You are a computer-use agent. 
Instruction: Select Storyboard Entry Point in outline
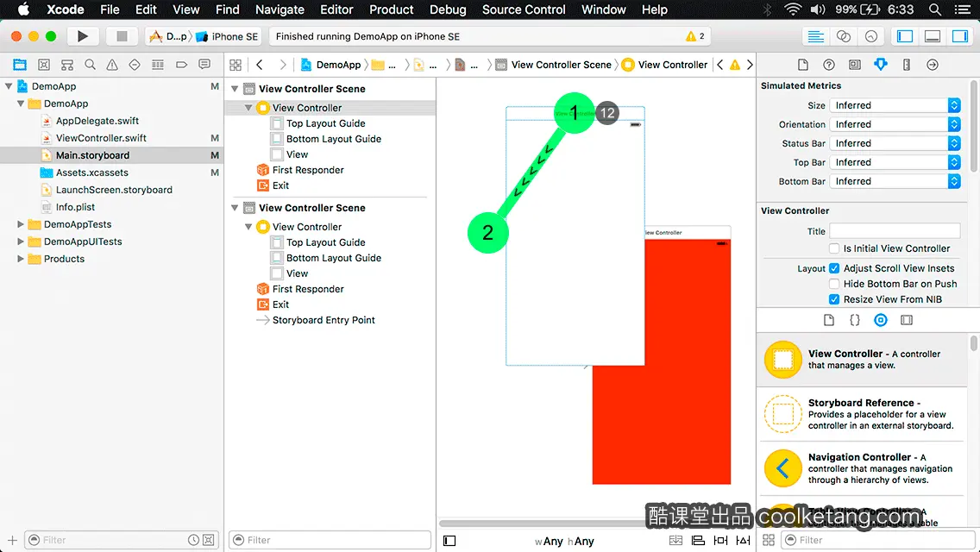point(324,320)
